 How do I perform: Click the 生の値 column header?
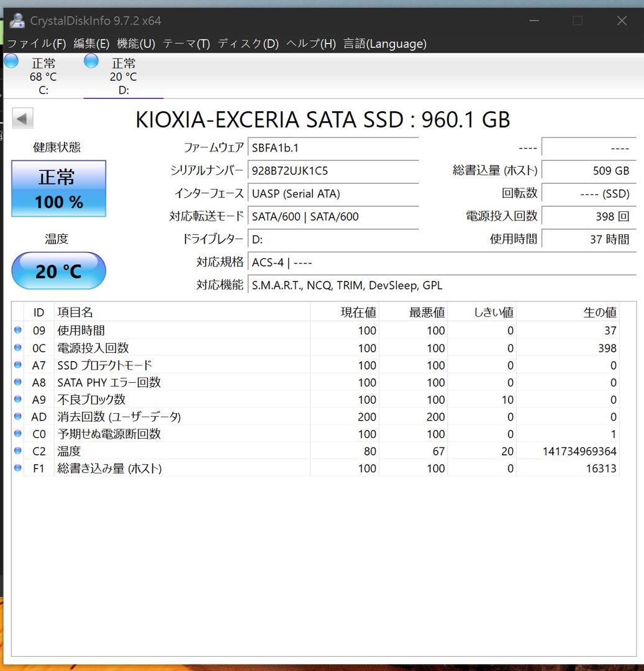pos(568,313)
